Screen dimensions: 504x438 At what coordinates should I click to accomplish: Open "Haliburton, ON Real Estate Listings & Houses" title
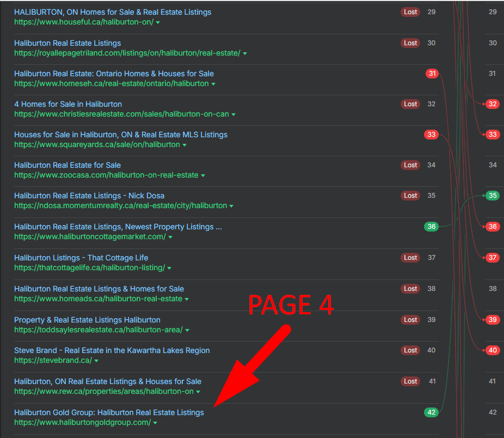coord(108,382)
